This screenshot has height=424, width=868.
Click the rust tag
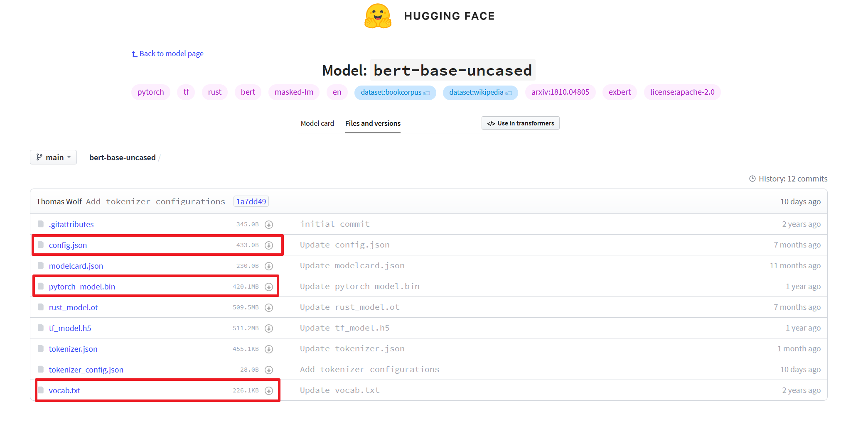215,92
